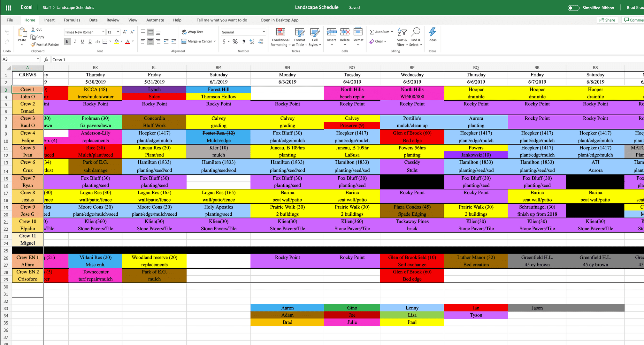
Task: Select the Aaron legend cell
Action: (x=287, y=308)
